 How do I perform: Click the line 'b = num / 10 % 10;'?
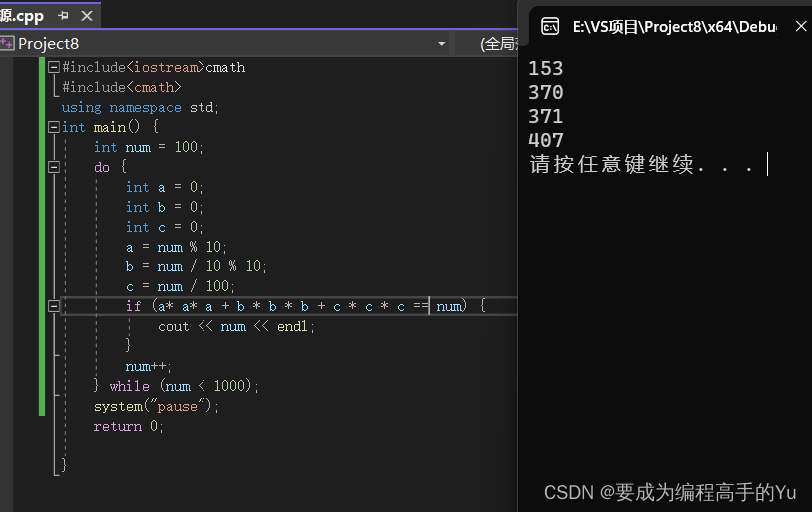coord(196,266)
